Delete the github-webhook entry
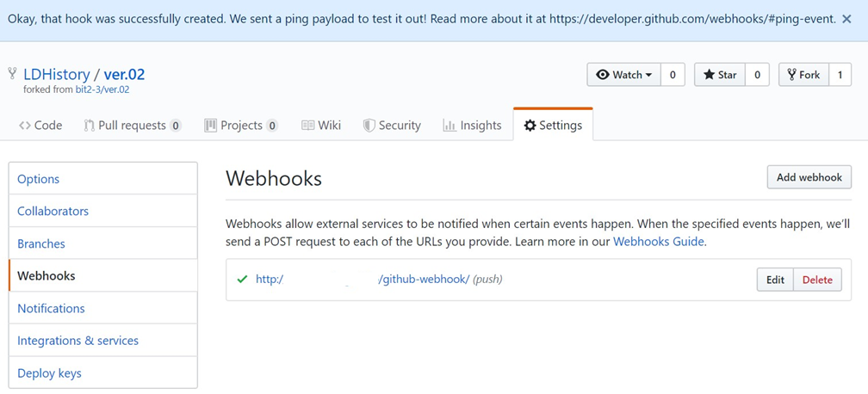 coord(817,280)
